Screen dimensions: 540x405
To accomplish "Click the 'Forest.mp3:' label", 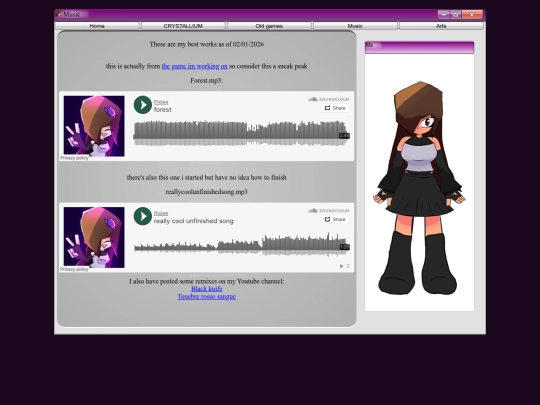I will click(207, 81).
